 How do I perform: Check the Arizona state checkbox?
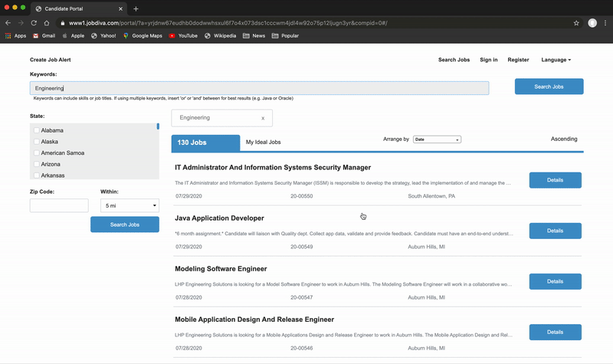(x=36, y=164)
